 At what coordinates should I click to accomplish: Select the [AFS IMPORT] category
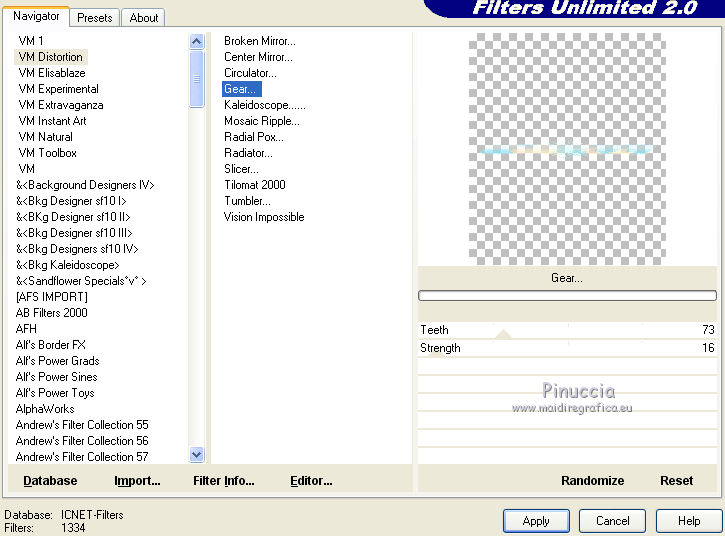(x=51, y=297)
